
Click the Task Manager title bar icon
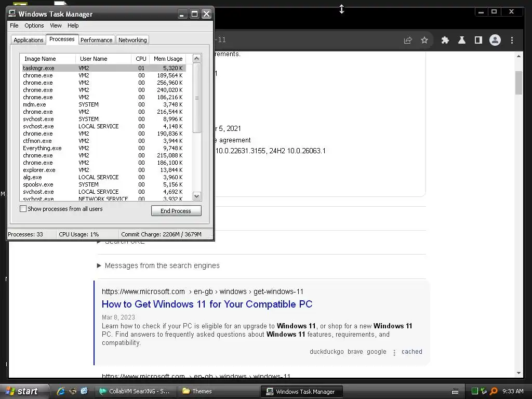tap(12, 14)
